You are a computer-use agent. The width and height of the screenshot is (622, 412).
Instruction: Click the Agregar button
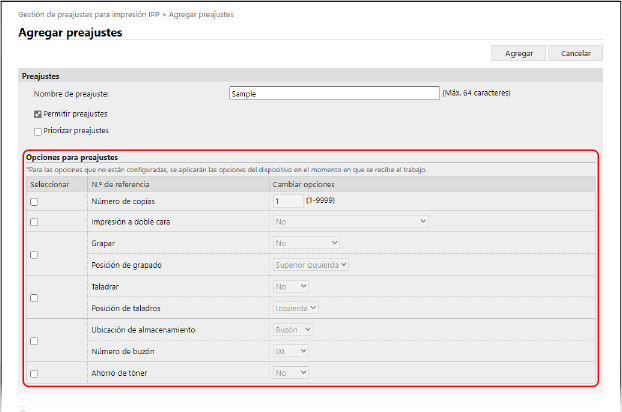click(x=518, y=53)
